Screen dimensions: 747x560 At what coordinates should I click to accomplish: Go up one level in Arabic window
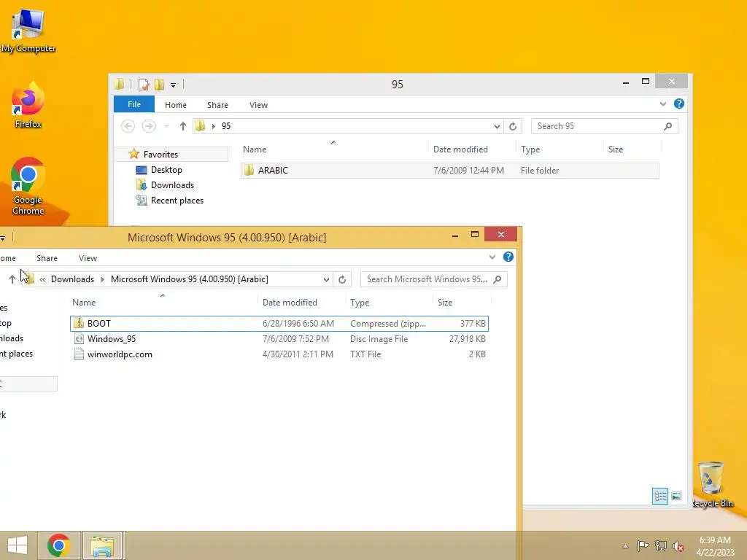[x=12, y=279]
